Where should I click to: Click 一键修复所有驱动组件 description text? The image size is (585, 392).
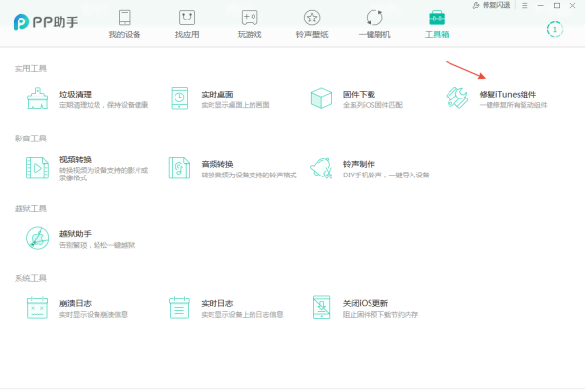coord(514,105)
